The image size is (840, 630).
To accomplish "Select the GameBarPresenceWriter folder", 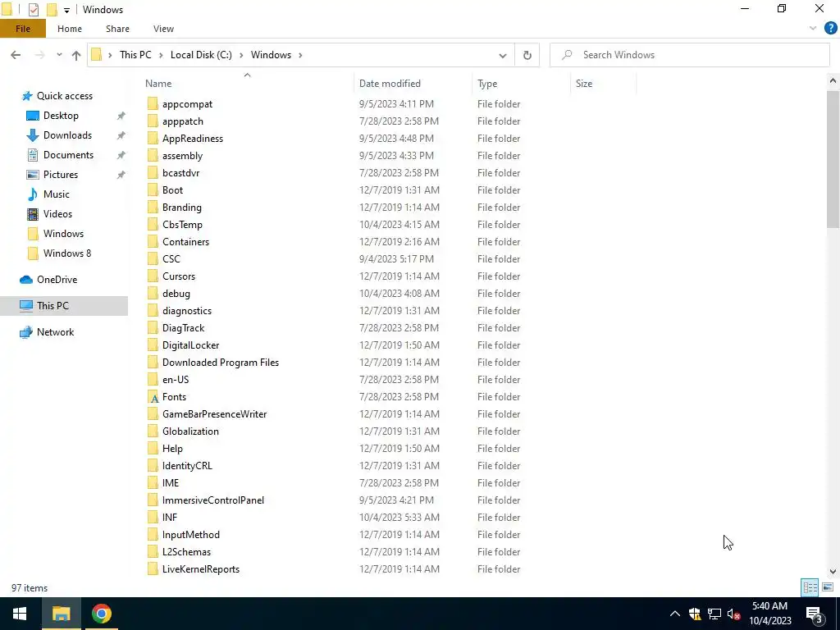I will (214, 414).
